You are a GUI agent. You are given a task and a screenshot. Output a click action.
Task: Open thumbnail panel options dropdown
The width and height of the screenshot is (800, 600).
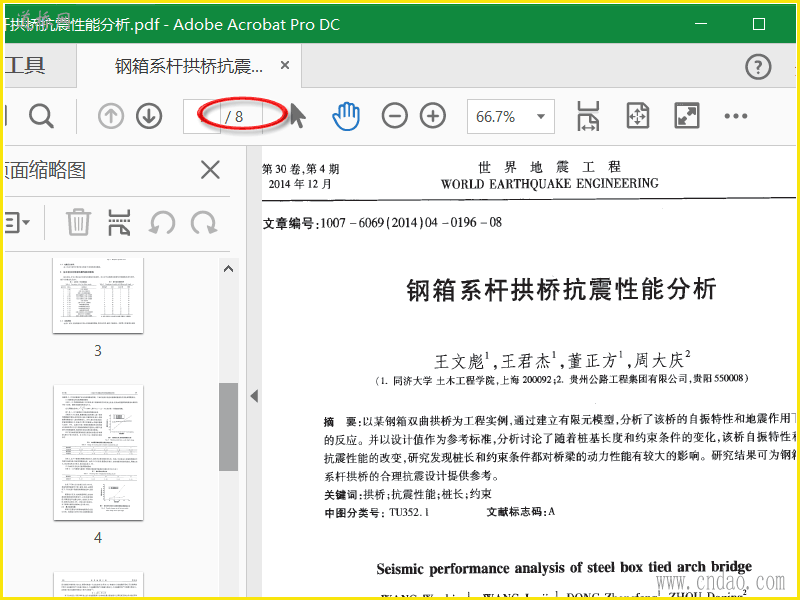pyautogui.click(x=17, y=223)
